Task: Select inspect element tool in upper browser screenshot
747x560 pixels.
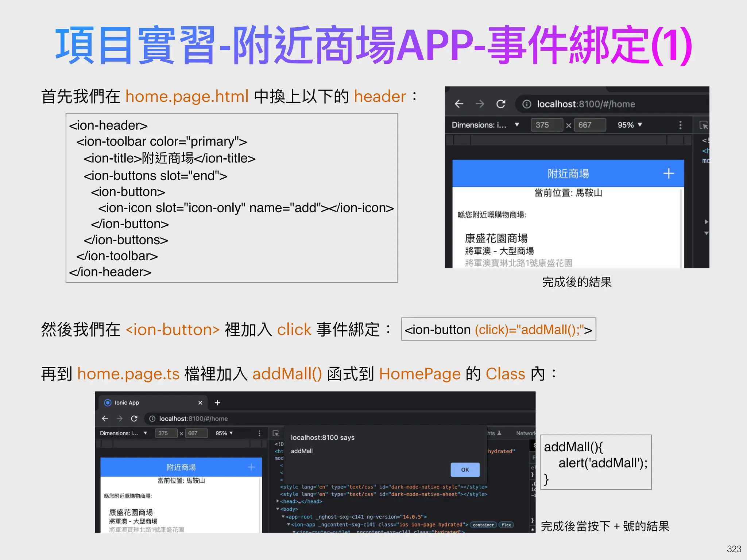Action: tap(704, 125)
